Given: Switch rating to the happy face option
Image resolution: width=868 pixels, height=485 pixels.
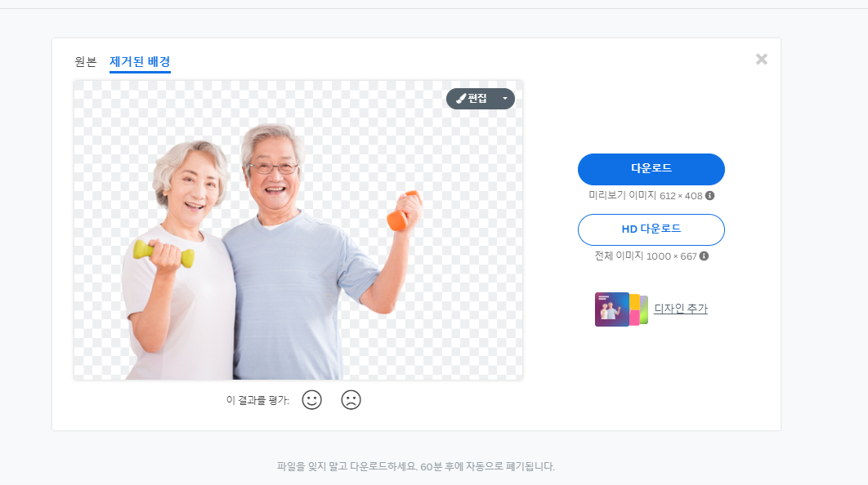Looking at the screenshot, I should [311, 400].
